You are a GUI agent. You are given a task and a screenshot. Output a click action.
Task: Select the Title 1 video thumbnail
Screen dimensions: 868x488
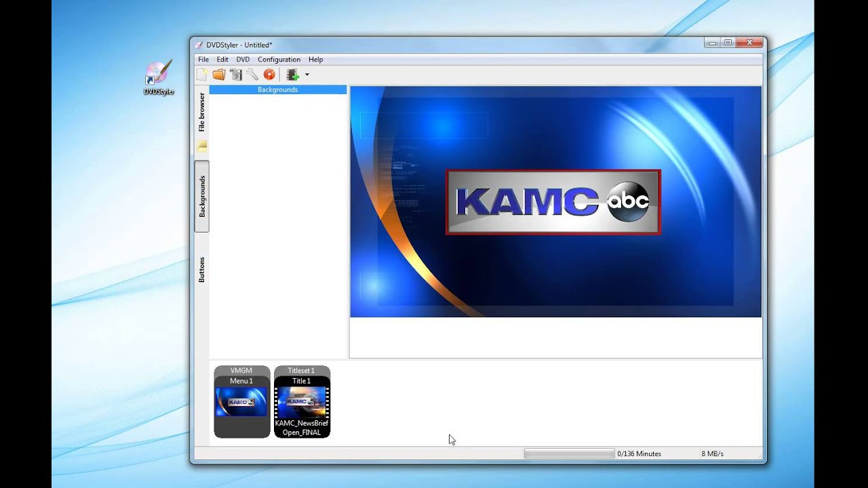click(x=302, y=401)
